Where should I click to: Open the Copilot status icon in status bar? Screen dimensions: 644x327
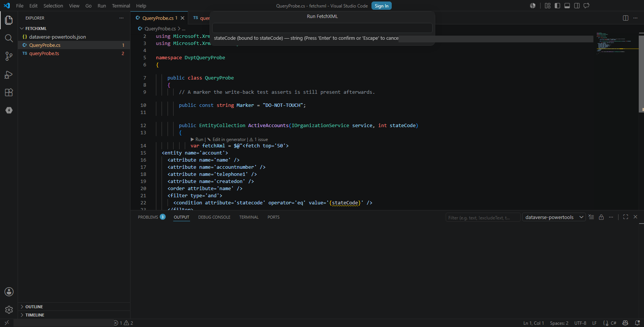coord(625,323)
